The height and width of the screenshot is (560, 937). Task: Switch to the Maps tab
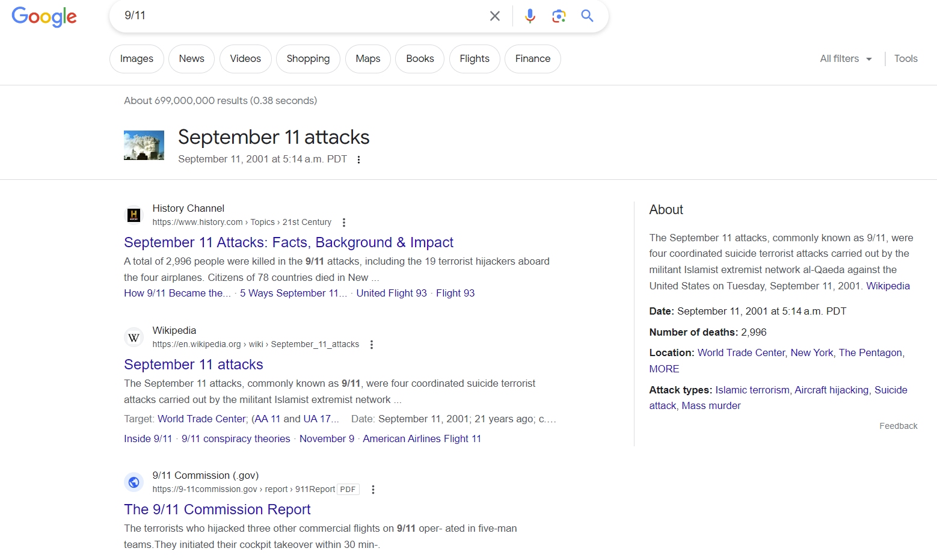[368, 59]
